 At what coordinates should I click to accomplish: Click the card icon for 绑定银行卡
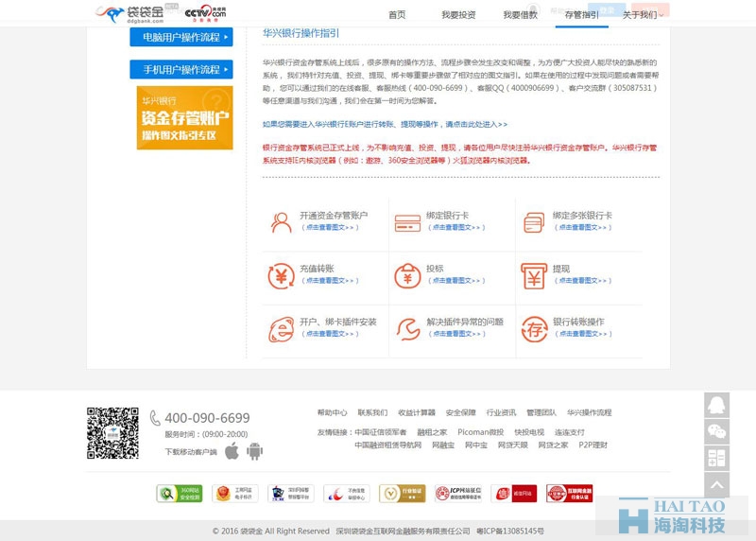click(407, 223)
